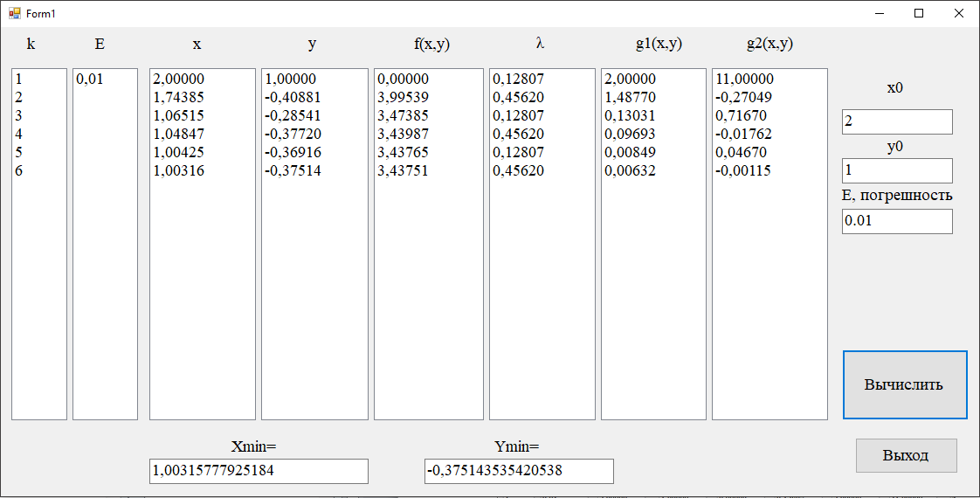Click the E, погрешность label
Viewport: 980px width, 498px height.
pyautogui.click(x=897, y=196)
